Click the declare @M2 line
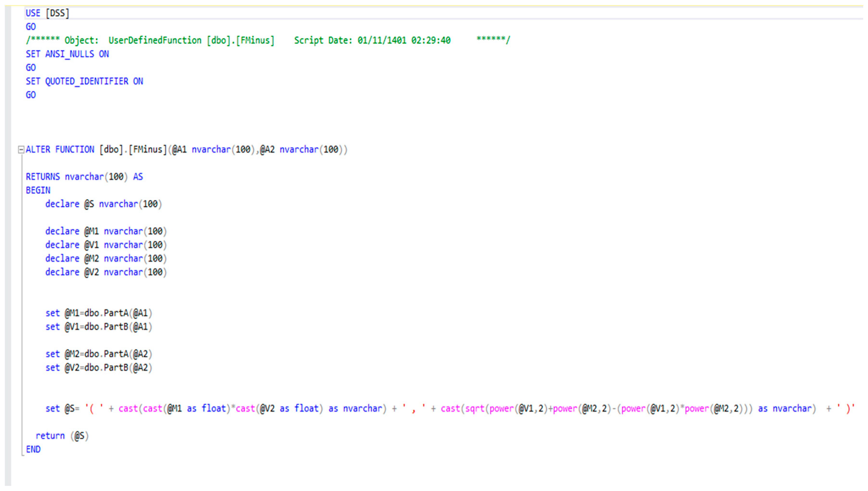The height and width of the screenshot is (491, 868). click(106, 259)
